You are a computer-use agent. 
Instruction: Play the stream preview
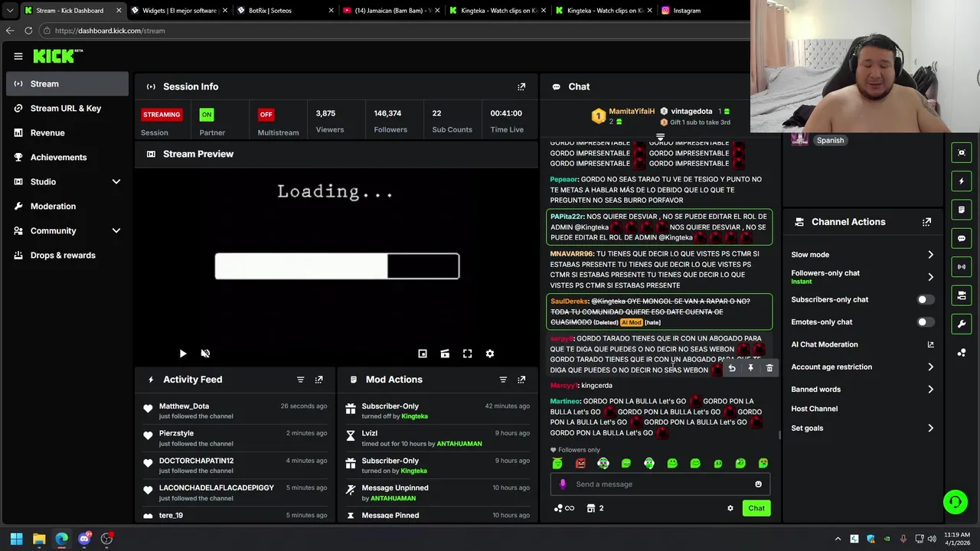(x=183, y=354)
